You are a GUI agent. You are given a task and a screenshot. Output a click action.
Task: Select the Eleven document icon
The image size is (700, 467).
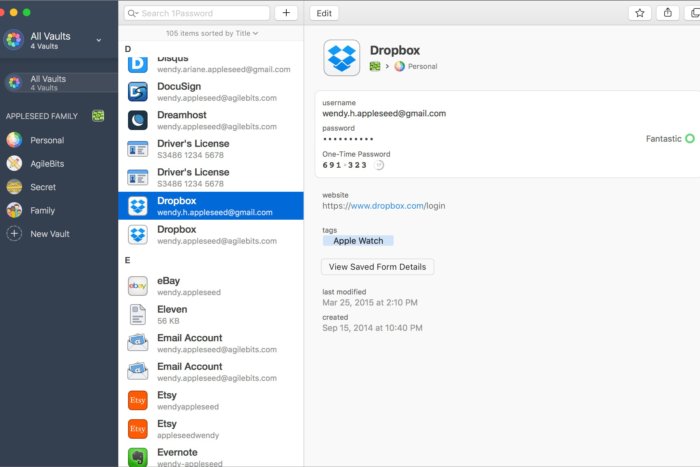138,314
